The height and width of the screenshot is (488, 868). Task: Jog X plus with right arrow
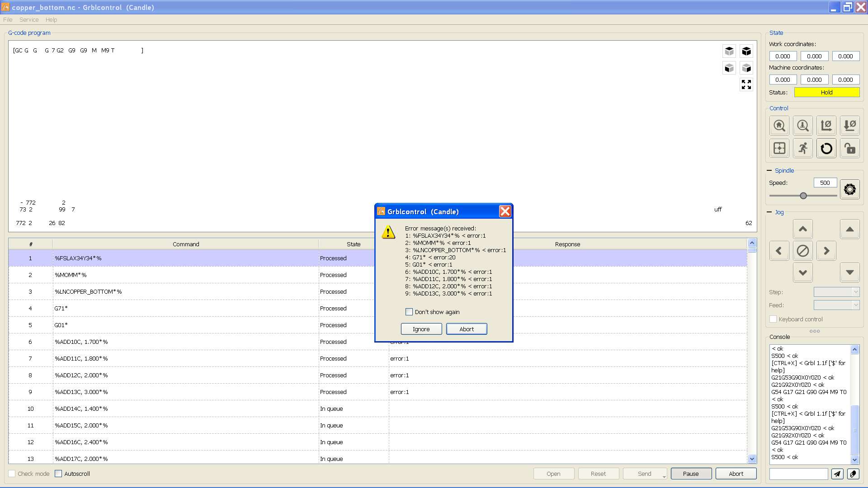(x=826, y=251)
